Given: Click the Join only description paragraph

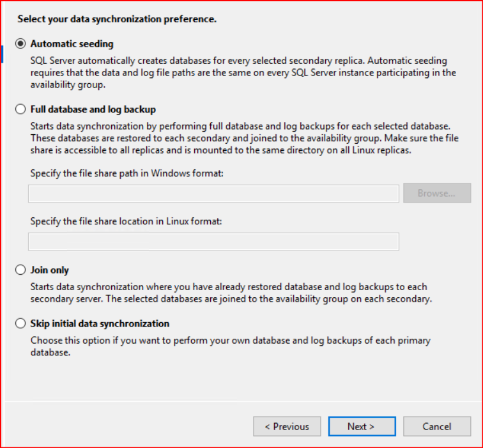Looking at the screenshot, I should (x=231, y=293).
